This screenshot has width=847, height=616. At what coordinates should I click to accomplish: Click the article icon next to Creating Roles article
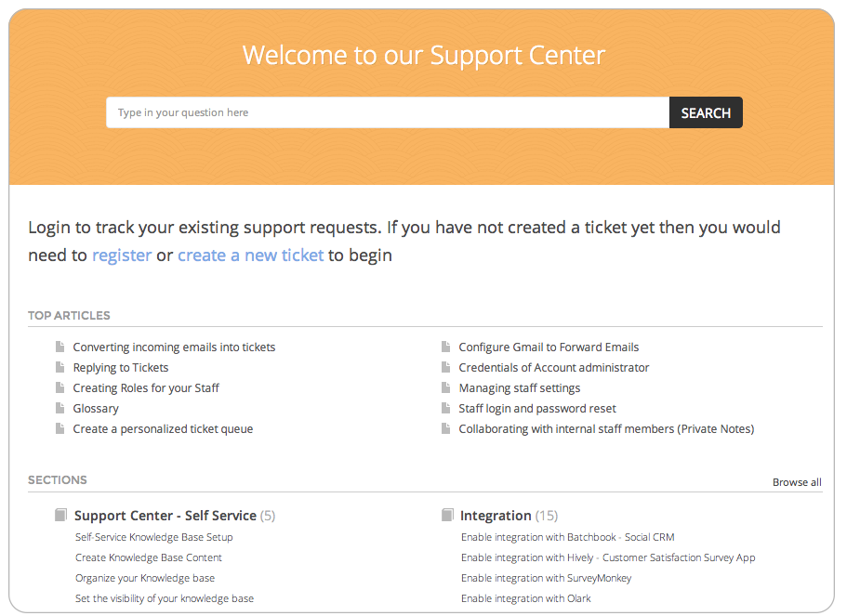click(61, 387)
